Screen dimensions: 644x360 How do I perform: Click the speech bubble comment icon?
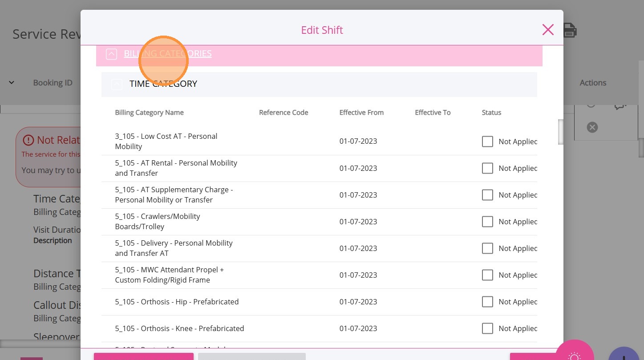pos(620,106)
